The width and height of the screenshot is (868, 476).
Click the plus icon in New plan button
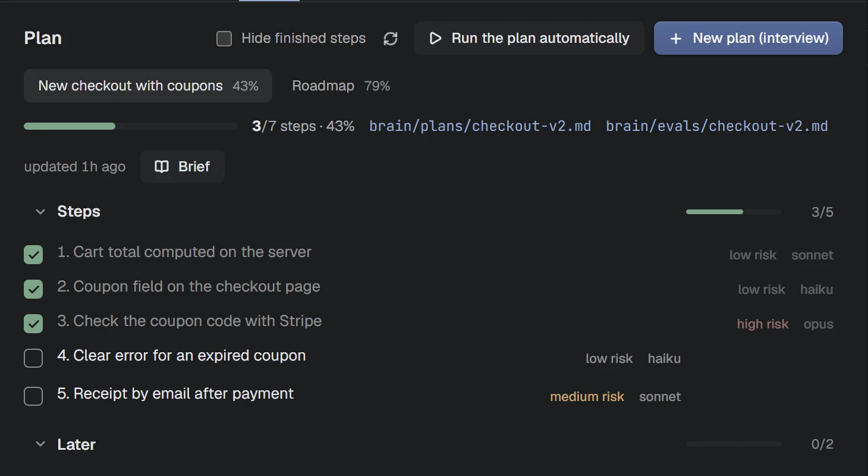tap(675, 39)
